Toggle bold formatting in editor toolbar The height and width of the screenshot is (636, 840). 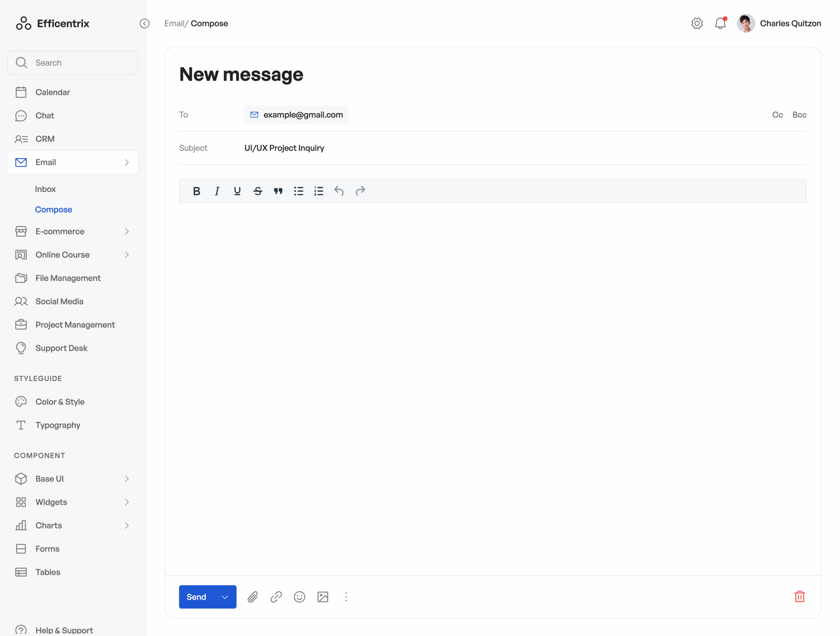196,191
